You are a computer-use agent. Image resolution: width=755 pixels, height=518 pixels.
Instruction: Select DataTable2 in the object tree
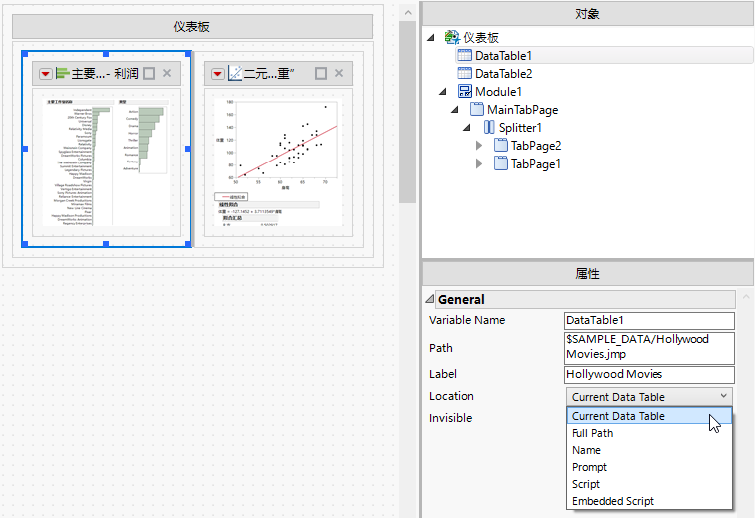(503, 73)
